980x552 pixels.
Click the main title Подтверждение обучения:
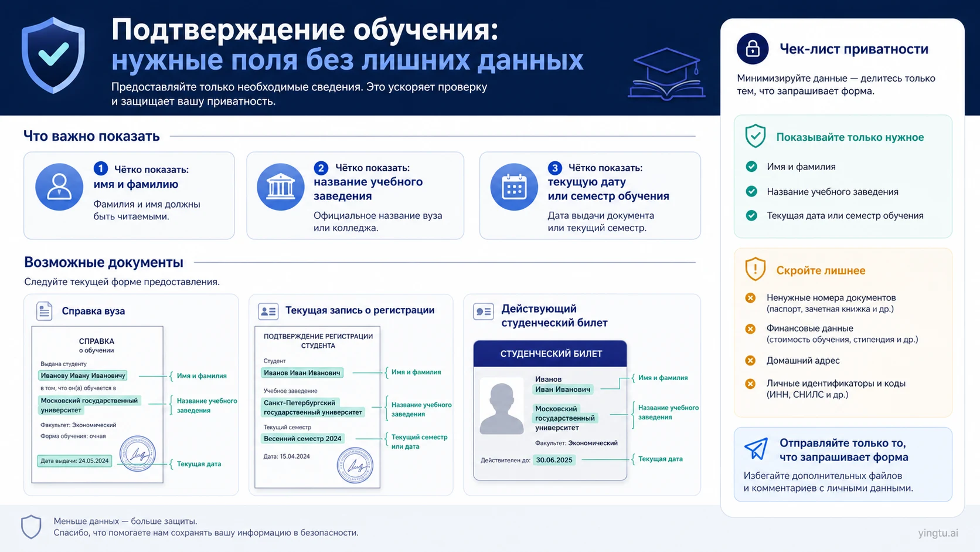pyautogui.click(x=305, y=29)
